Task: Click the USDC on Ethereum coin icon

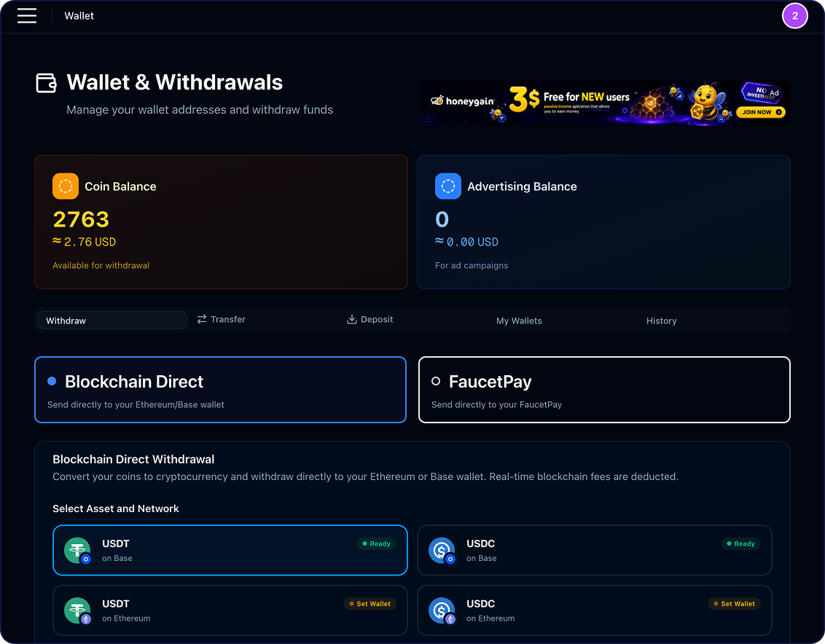Action: (442, 610)
